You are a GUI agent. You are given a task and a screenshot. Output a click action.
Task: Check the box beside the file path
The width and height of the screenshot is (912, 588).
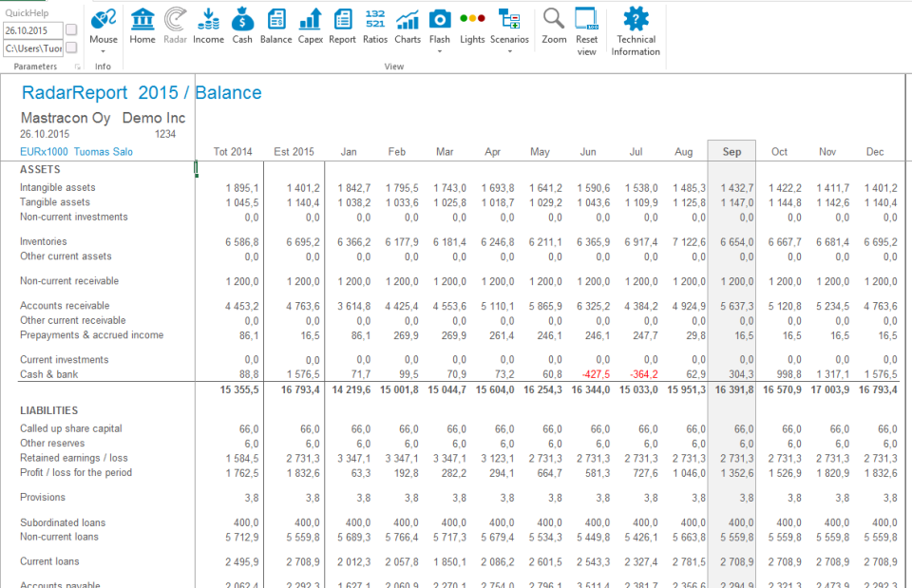70,47
